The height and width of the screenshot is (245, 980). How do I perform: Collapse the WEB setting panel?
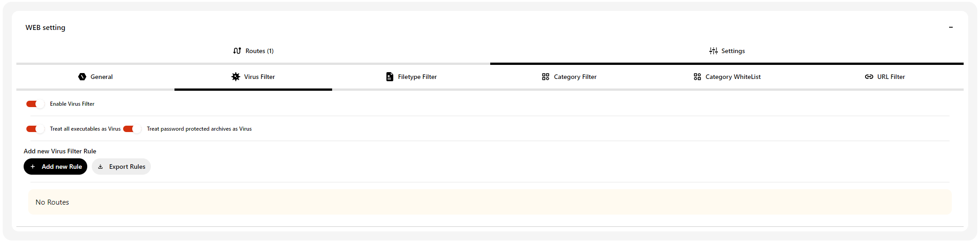click(950, 27)
